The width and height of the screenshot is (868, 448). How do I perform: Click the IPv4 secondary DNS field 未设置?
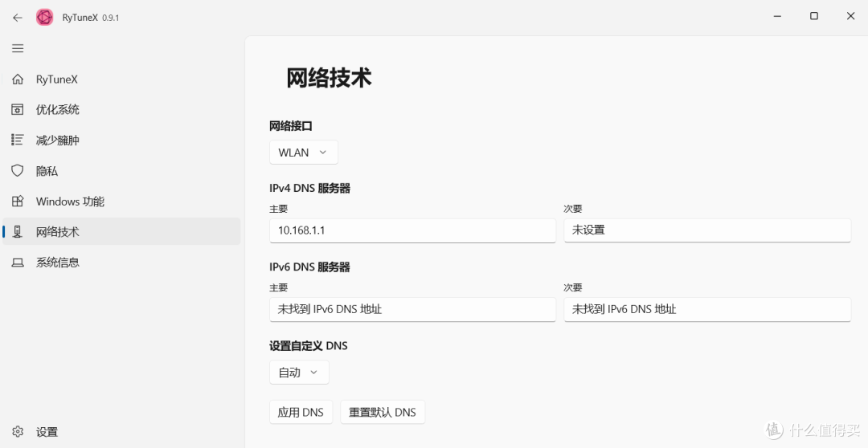pyautogui.click(x=707, y=230)
